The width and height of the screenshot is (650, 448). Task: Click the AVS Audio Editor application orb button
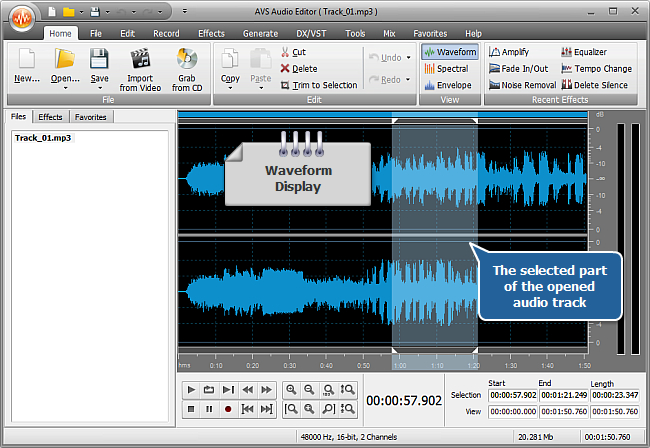[22, 18]
